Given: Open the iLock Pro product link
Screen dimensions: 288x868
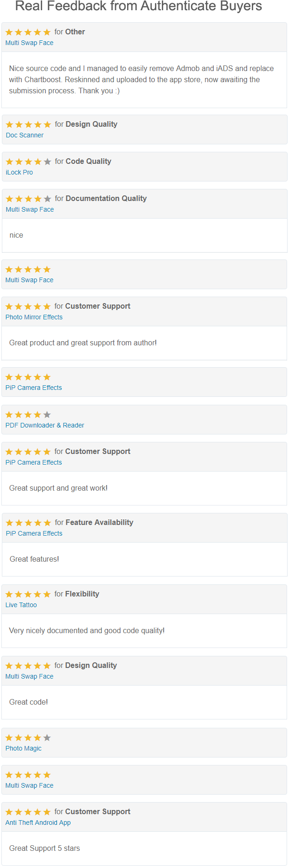Looking at the screenshot, I should (19, 172).
